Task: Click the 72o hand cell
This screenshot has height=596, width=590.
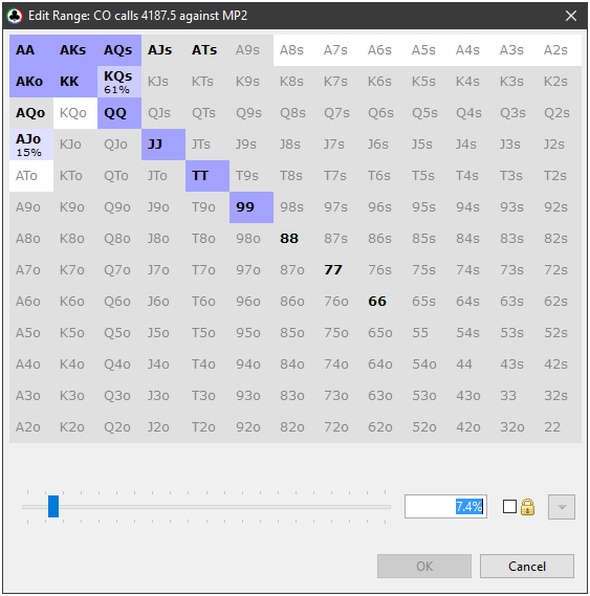Action: (x=339, y=427)
